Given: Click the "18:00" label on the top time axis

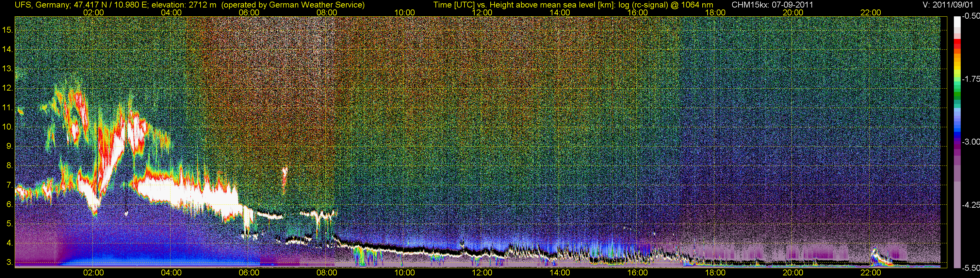Looking at the screenshot, I should pyautogui.click(x=715, y=12).
